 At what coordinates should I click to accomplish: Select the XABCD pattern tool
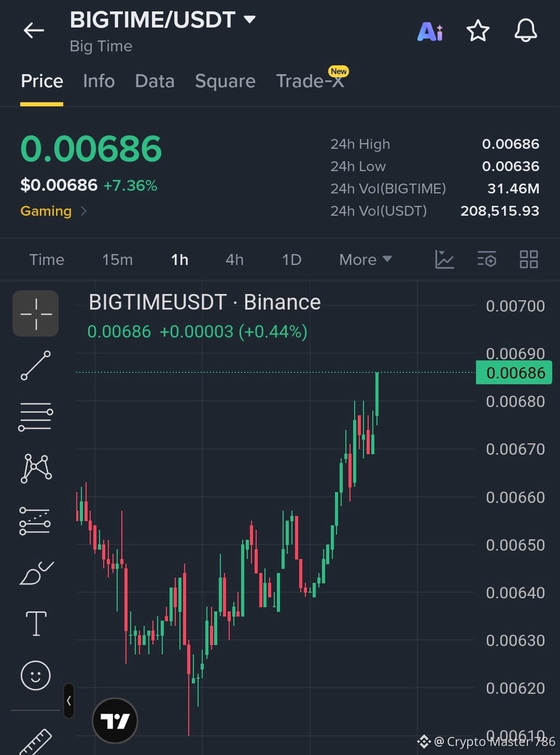tap(36, 468)
